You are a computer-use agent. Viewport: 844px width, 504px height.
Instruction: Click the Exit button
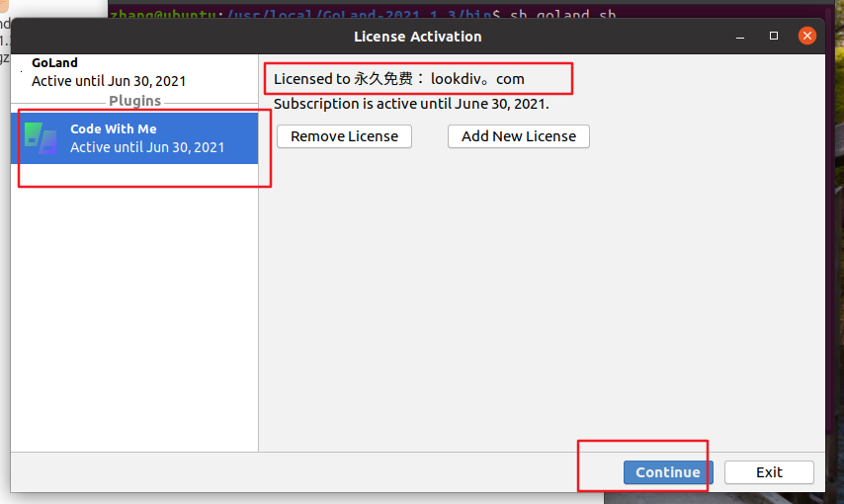[769, 472]
